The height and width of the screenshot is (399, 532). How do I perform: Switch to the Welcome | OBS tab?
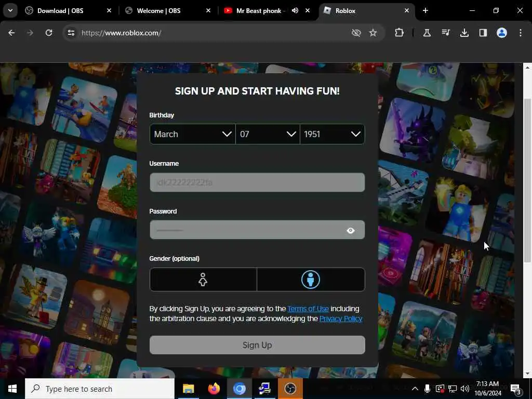tap(167, 10)
